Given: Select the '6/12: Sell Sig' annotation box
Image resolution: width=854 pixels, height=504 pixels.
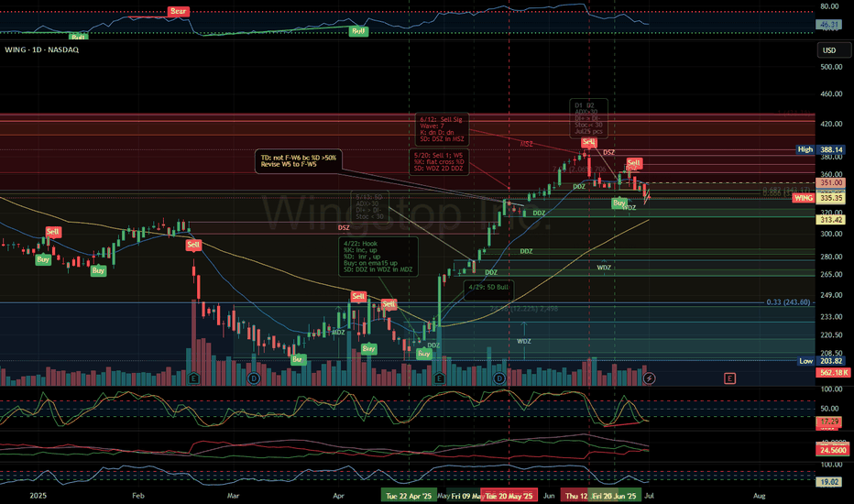Looking at the screenshot, I should [442, 129].
